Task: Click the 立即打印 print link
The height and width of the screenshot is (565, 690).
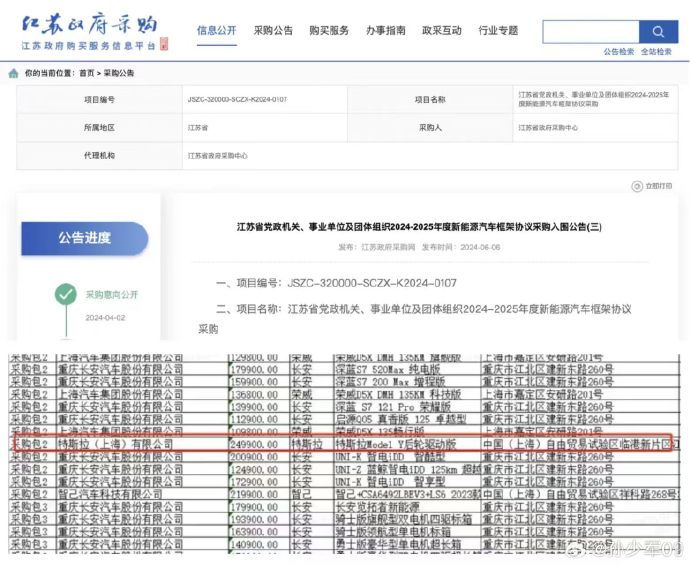Action: pyautogui.click(x=659, y=186)
